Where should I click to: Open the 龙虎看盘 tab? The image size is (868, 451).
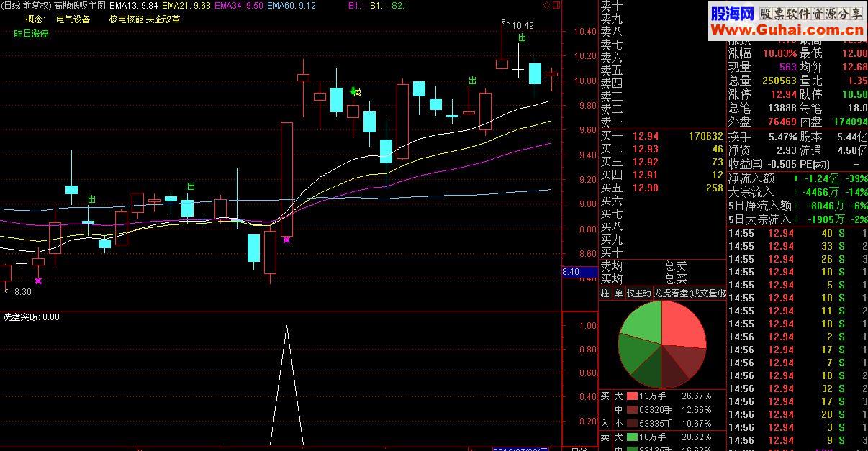click(x=690, y=293)
